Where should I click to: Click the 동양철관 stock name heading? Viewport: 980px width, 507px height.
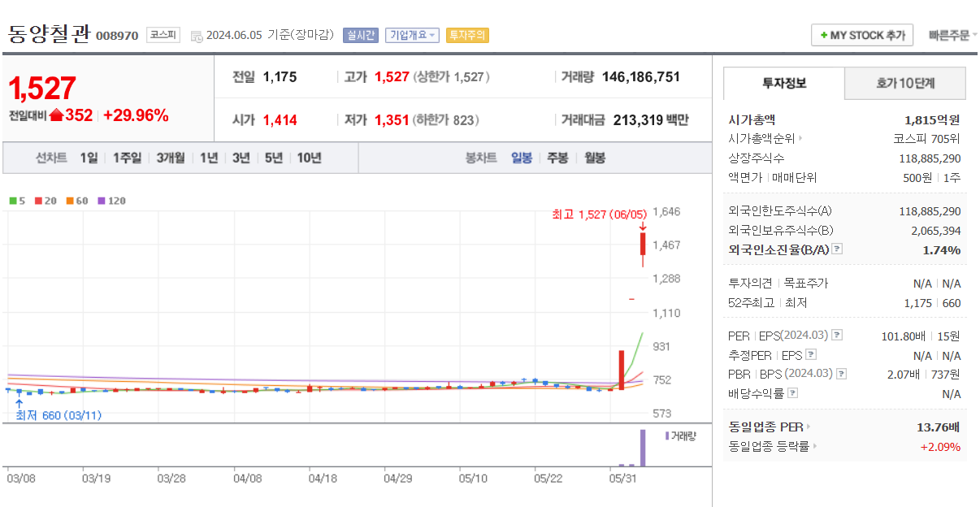click(49, 34)
